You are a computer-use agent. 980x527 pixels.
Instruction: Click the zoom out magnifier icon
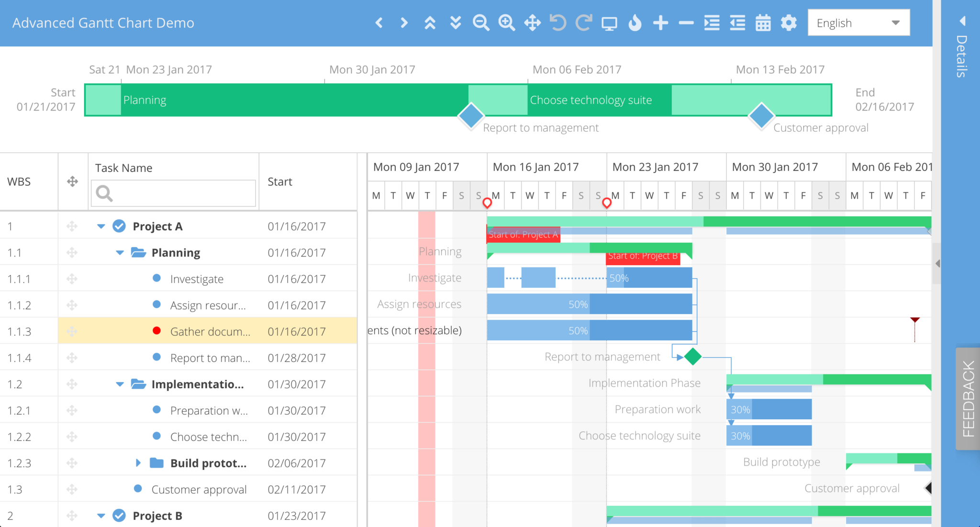(x=481, y=22)
